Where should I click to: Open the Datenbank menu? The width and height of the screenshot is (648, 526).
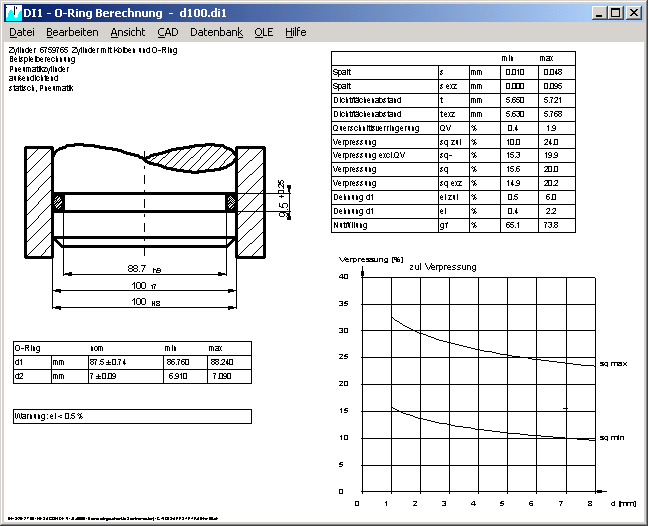(x=216, y=32)
